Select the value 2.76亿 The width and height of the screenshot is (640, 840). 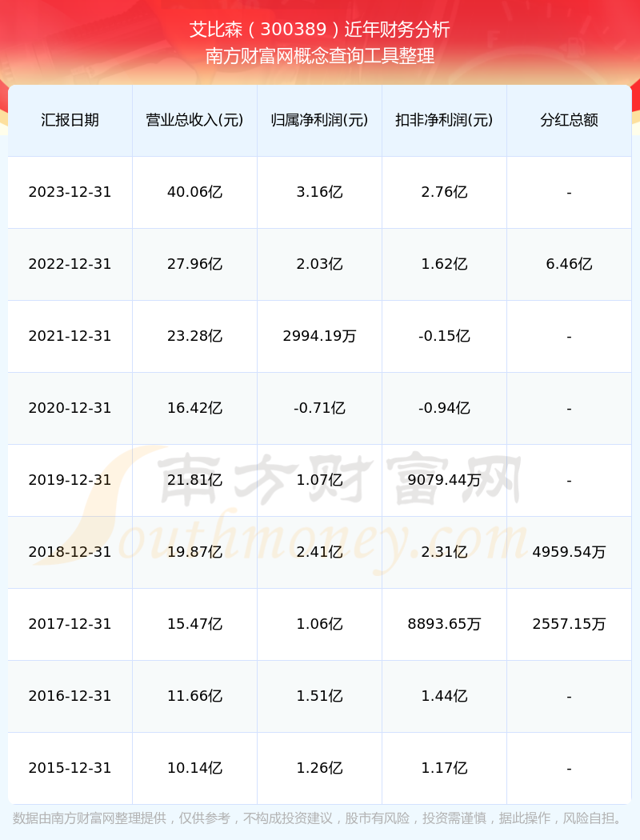coord(444,192)
